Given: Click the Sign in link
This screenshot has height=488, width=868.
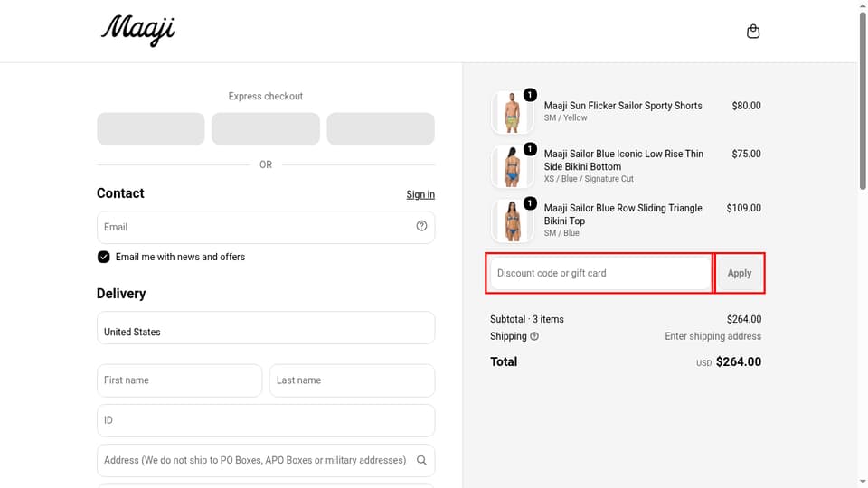Looking at the screenshot, I should tap(420, 195).
